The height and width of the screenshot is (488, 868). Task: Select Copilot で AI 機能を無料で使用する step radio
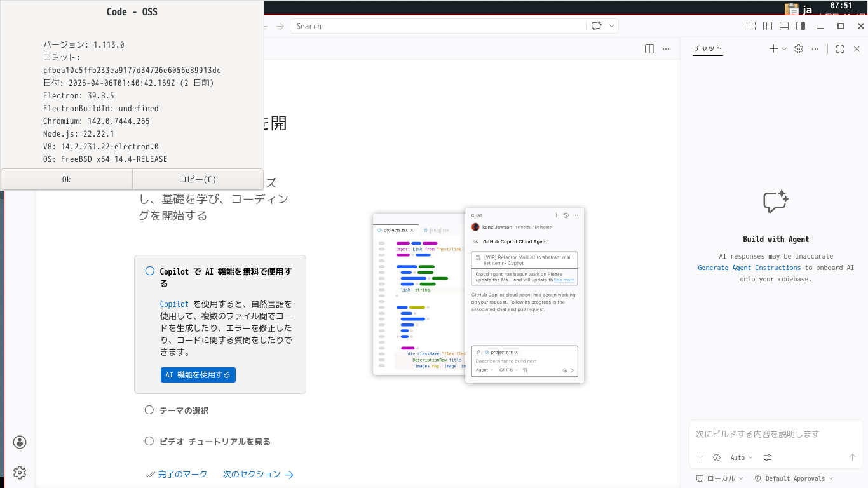point(150,271)
